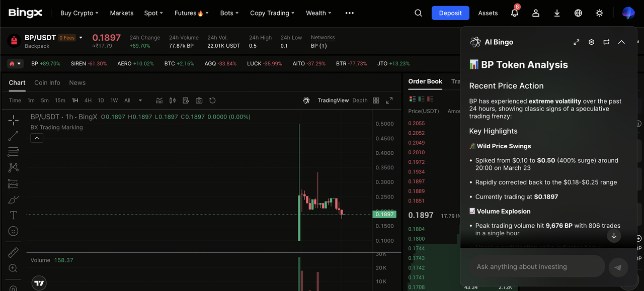Screen dimensions: 644x291
Task: Reset chart with refresh icon
Action: [212, 101]
